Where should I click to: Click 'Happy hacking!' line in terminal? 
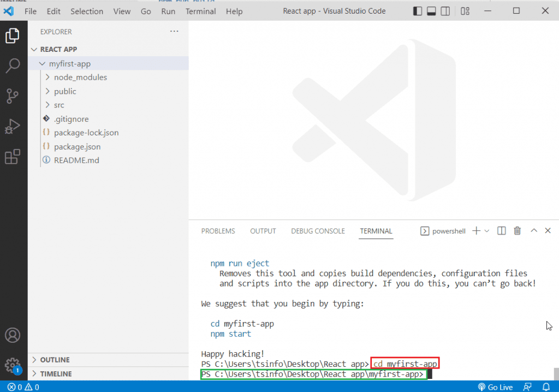[x=233, y=354]
